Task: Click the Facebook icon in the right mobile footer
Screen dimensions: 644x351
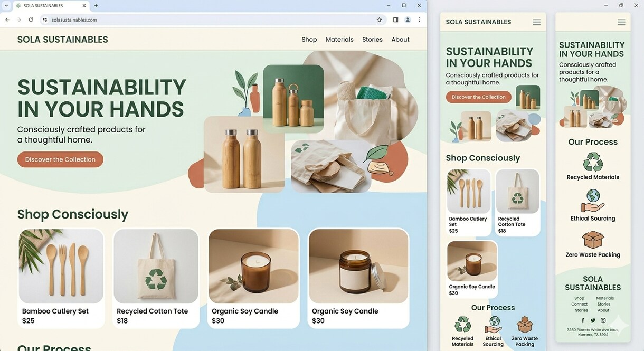Action: [583, 320]
